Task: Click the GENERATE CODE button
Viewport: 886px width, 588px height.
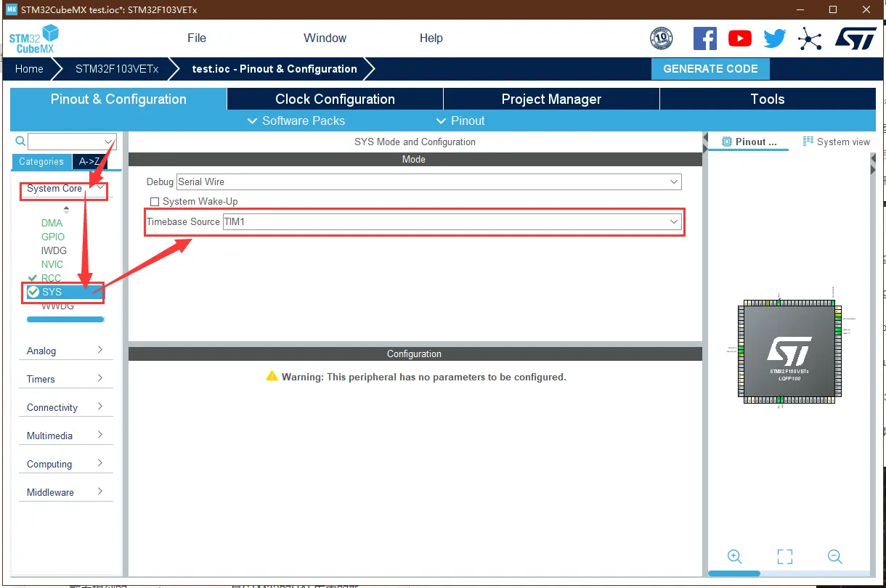Action: (x=710, y=69)
